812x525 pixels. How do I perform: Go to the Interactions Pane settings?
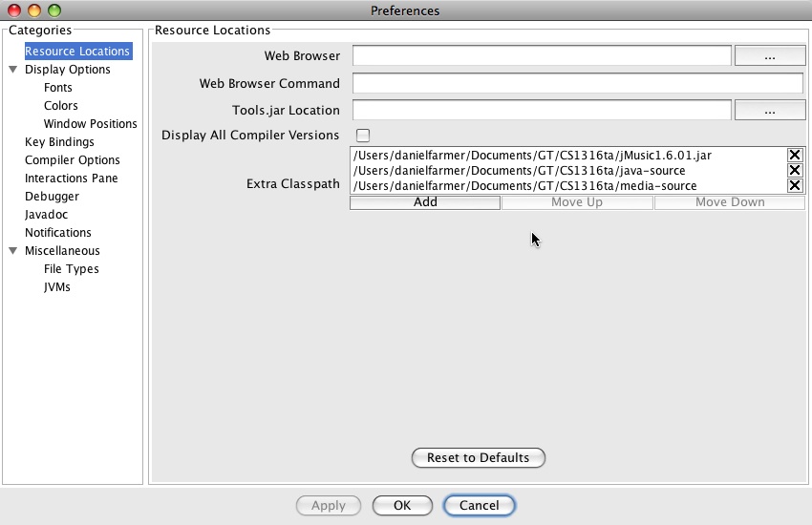[71, 178]
